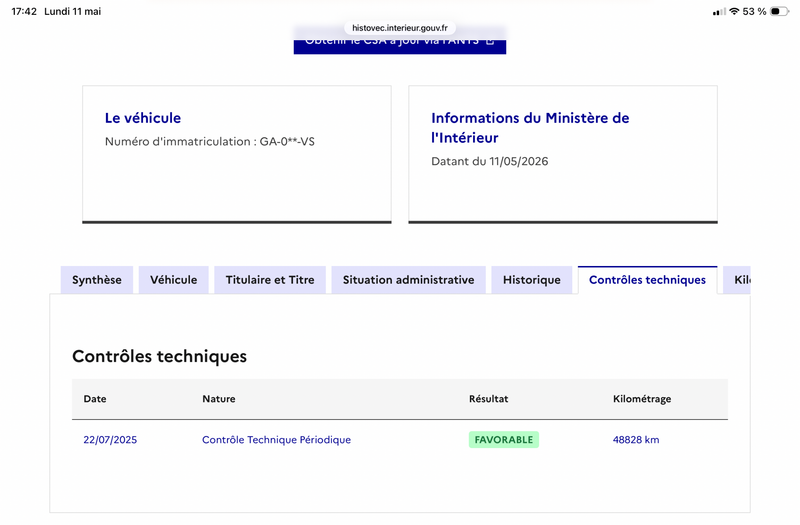Tap the cellular signal bars icon

point(719,12)
